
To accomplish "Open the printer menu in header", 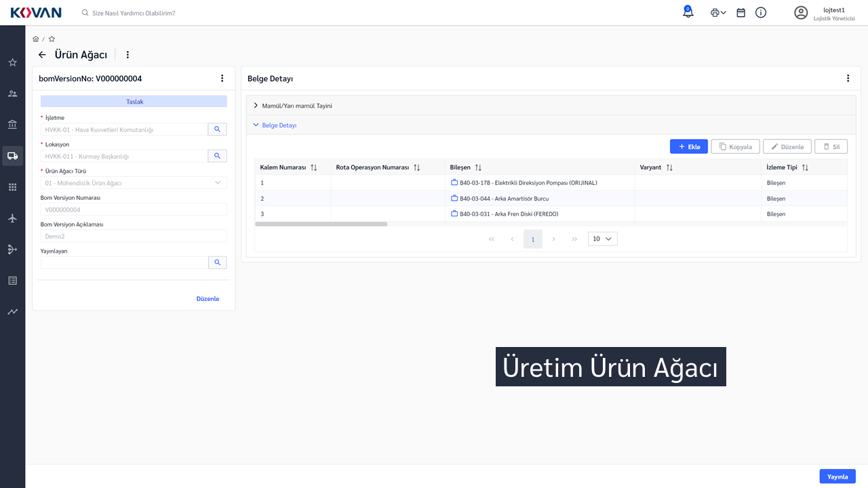I will [x=718, y=12].
